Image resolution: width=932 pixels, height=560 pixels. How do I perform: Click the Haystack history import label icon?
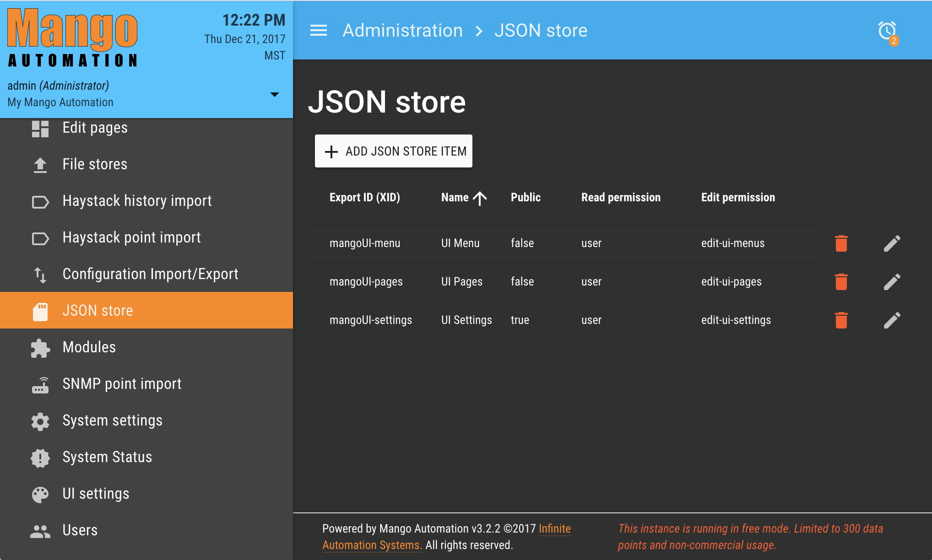(x=40, y=202)
